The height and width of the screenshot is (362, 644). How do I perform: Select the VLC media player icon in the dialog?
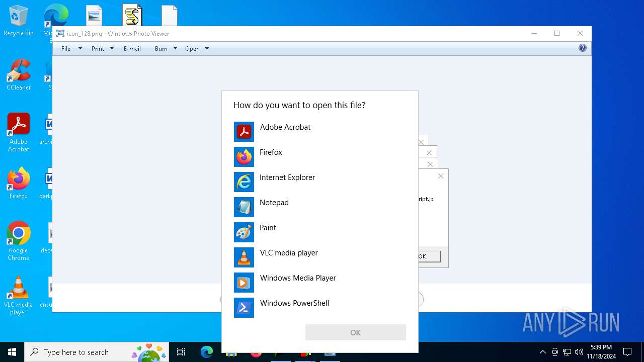coord(244,257)
